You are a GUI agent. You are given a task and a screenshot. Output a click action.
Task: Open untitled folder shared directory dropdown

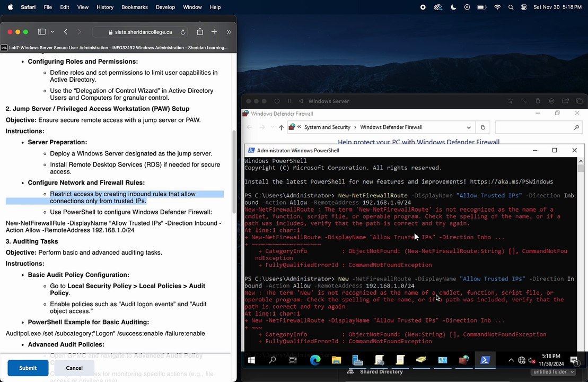(x=553, y=372)
